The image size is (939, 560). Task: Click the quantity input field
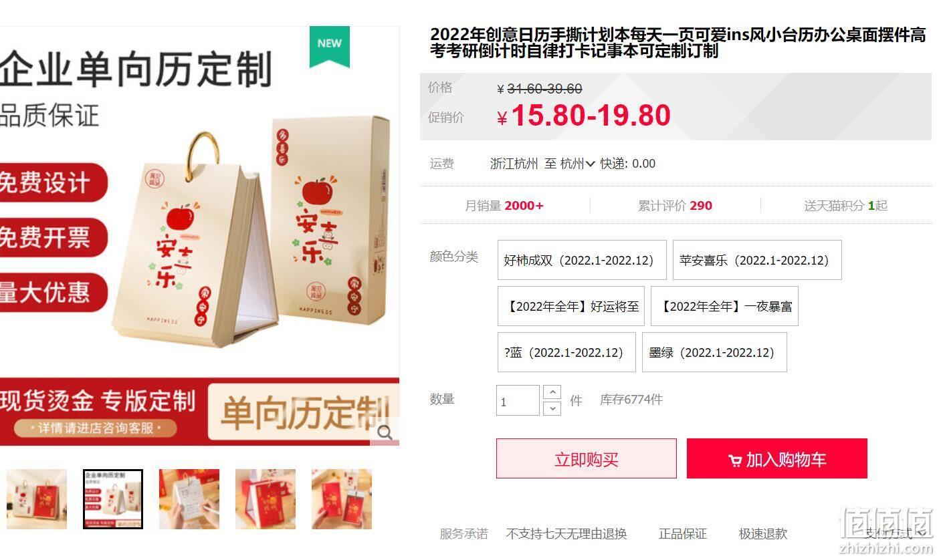(x=518, y=400)
